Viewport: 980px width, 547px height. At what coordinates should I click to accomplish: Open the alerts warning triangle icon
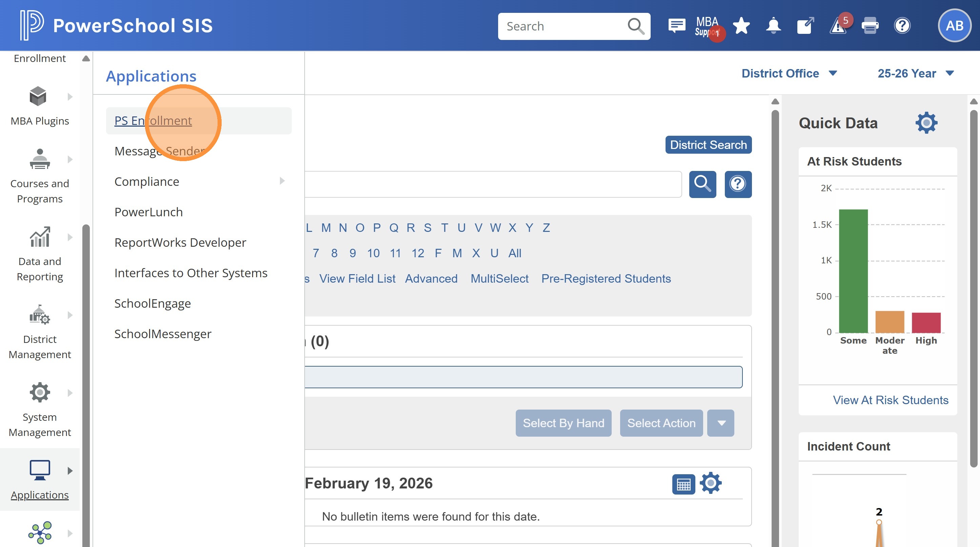[838, 27]
